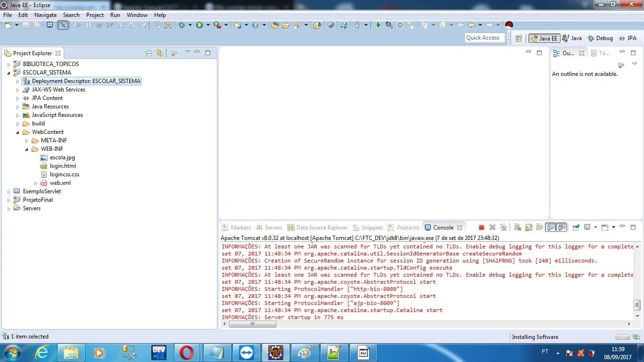
Task: Click the Debug bug icon in toolbar
Action: point(182,25)
